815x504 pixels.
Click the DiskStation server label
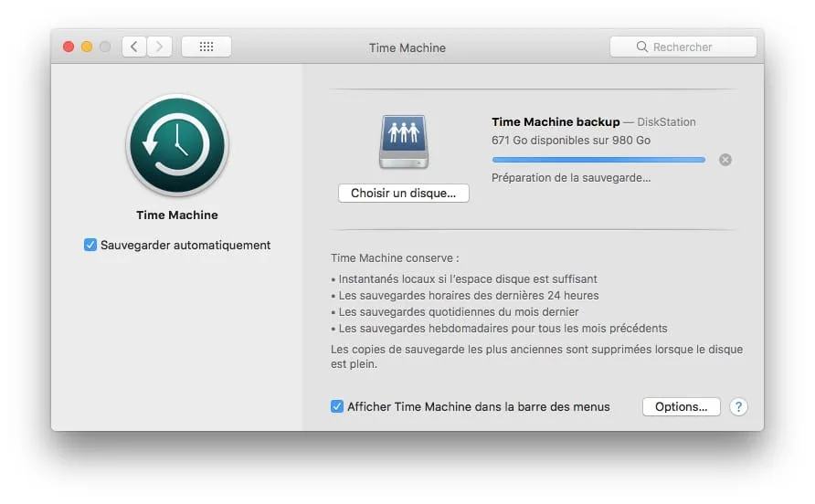tap(666, 122)
